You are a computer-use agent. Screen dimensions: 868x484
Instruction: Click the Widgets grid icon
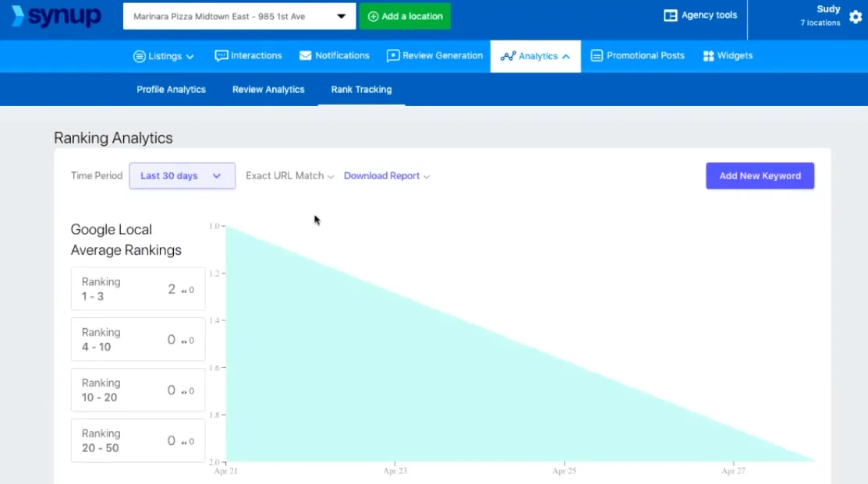pos(708,56)
